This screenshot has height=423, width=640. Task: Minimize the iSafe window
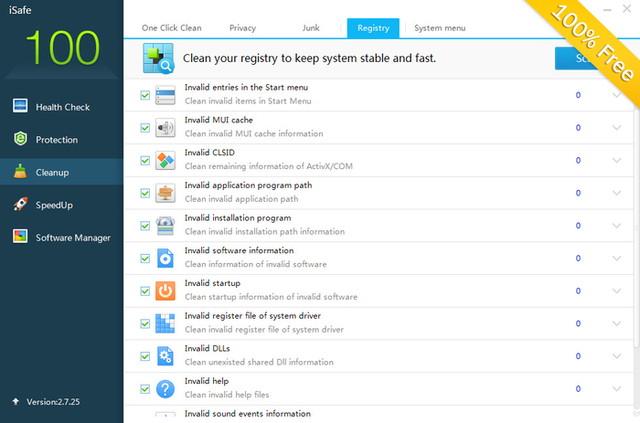(607, 9)
